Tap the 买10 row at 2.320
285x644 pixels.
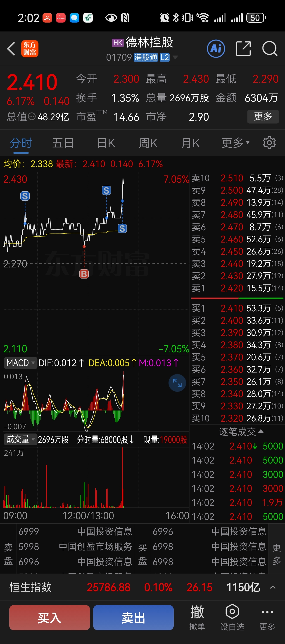237,418
